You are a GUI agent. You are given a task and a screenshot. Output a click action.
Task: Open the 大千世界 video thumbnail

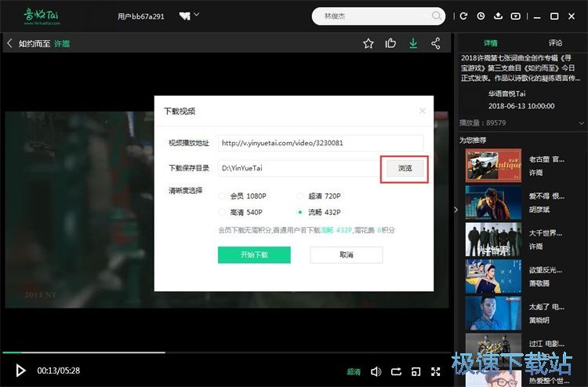pos(493,239)
